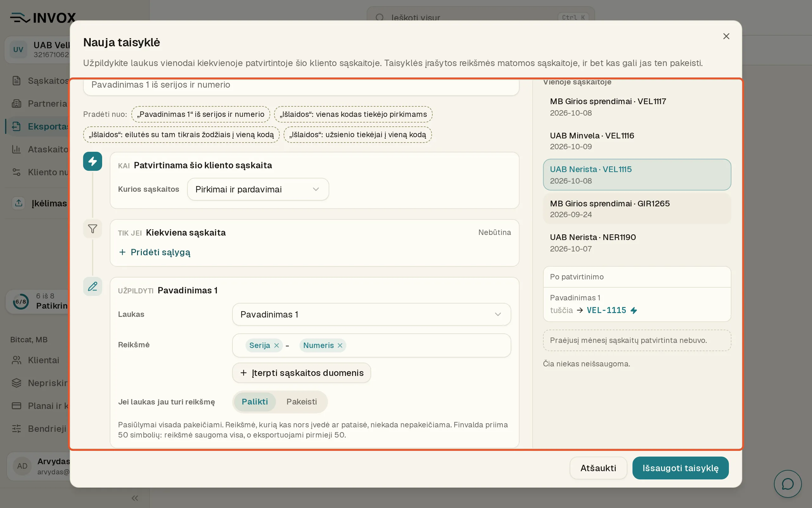The width and height of the screenshot is (812, 508).
Task: Remove the Serija token
Action: [x=277, y=345]
